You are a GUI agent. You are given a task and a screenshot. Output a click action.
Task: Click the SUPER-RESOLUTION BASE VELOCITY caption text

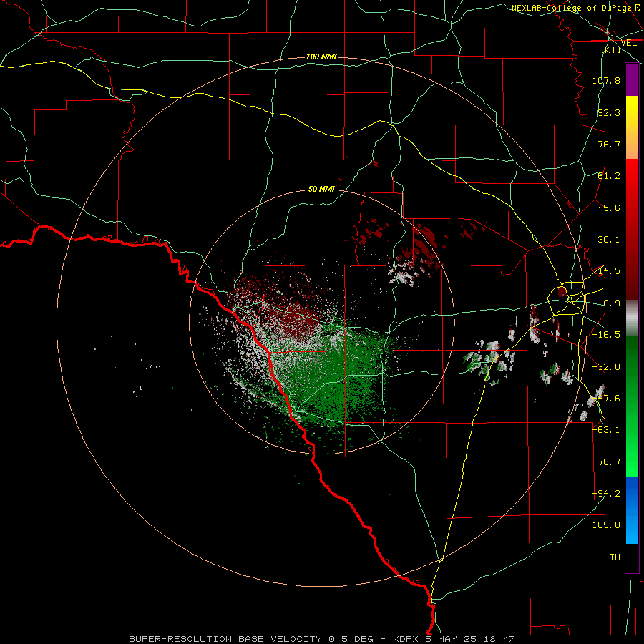tap(225, 639)
